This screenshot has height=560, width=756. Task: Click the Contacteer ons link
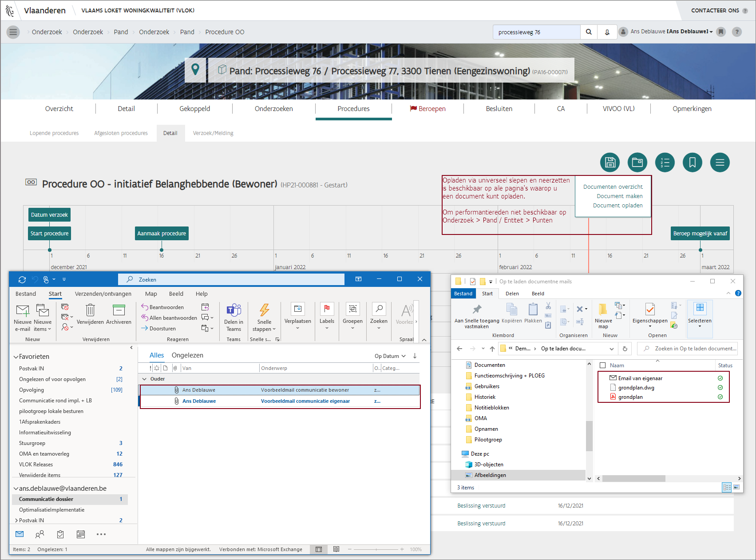tap(715, 11)
